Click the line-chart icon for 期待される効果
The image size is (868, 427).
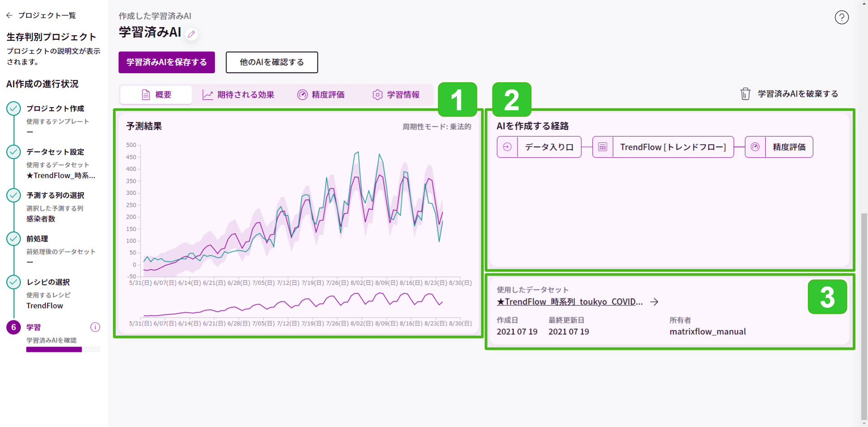(x=208, y=94)
